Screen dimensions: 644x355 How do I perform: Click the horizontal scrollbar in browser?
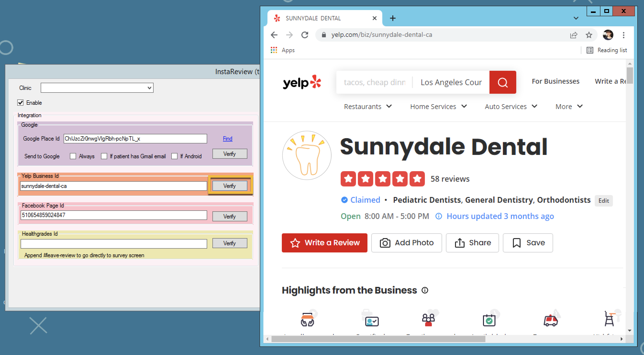pyautogui.click(x=378, y=339)
